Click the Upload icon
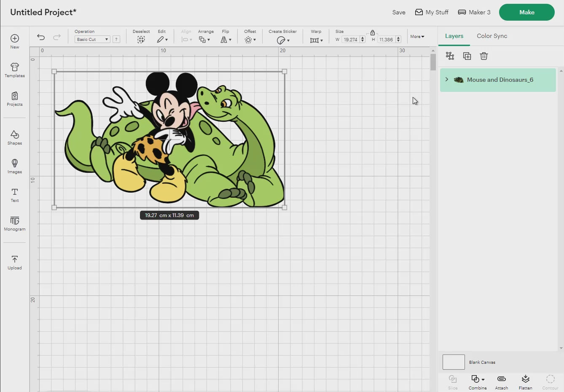Screen dimensions: 564x392 15,259
